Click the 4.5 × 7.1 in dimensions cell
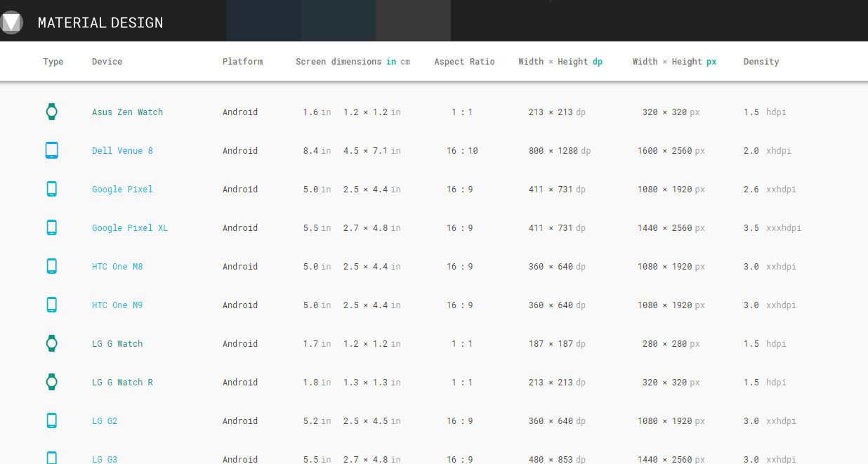 tap(372, 151)
